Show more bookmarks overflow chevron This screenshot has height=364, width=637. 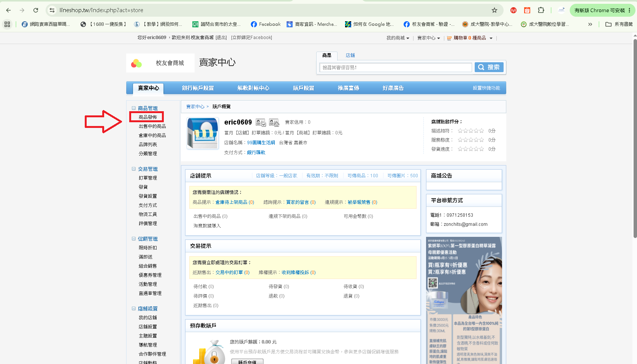click(590, 24)
